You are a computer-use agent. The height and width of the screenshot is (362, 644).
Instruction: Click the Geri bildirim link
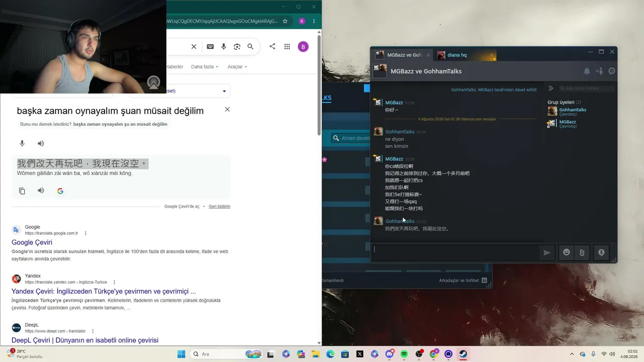[x=219, y=206]
